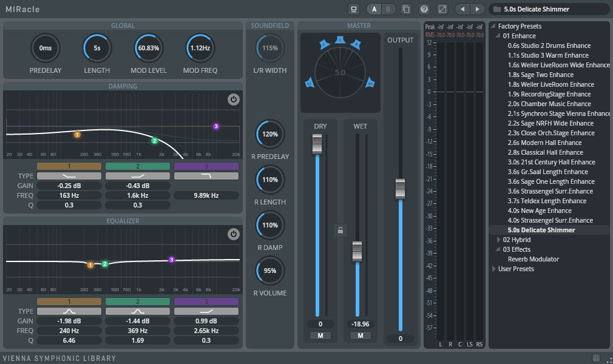613x364 pixels.
Task: Click the compact view icon in top toolbar
Action: pyautogui.click(x=354, y=9)
